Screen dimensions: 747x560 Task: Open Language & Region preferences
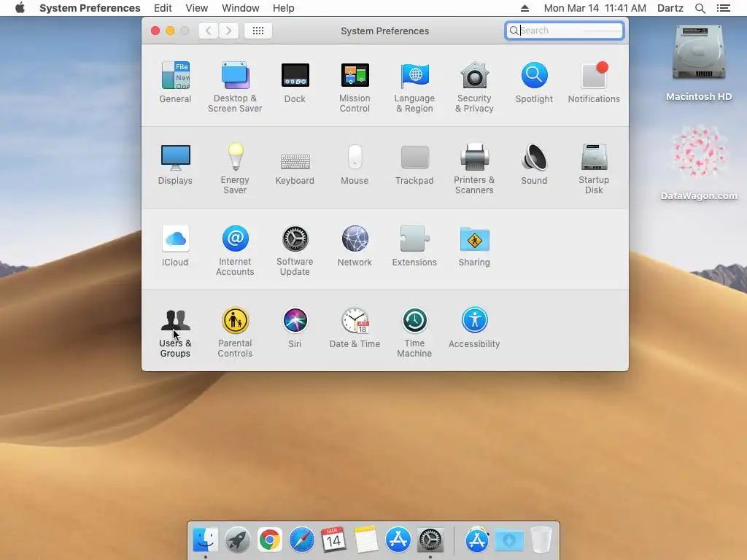click(414, 87)
